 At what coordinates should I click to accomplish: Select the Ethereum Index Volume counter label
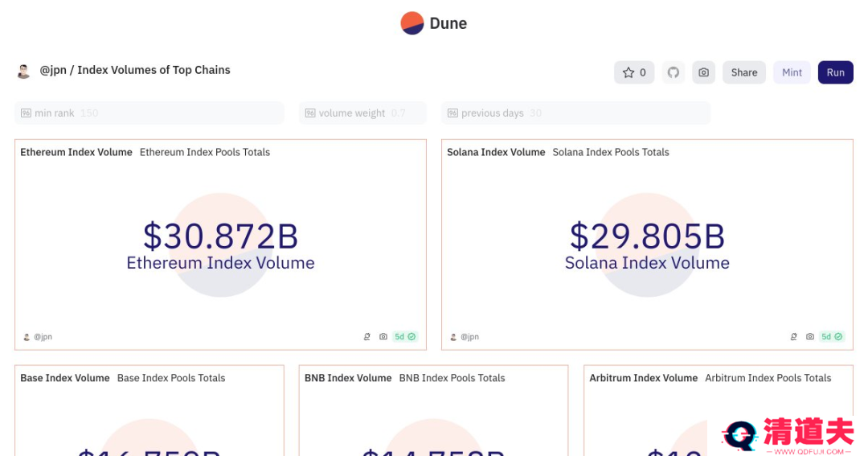220,263
